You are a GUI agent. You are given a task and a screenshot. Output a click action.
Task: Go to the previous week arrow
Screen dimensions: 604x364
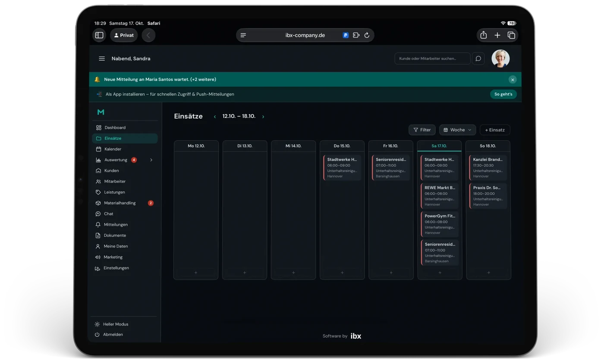pyautogui.click(x=215, y=116)
